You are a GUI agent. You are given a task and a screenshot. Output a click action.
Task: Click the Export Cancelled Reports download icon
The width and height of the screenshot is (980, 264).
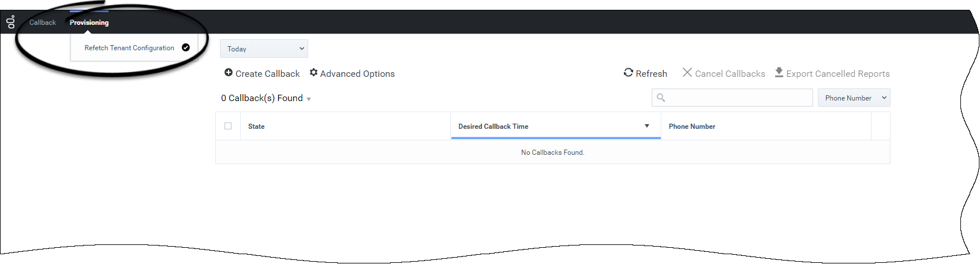[779, 73]
